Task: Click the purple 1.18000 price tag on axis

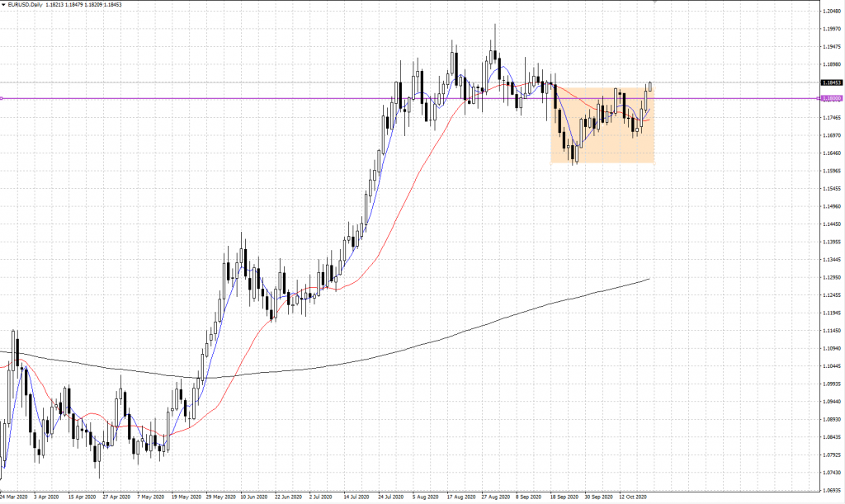Action: tap(831, 99)
